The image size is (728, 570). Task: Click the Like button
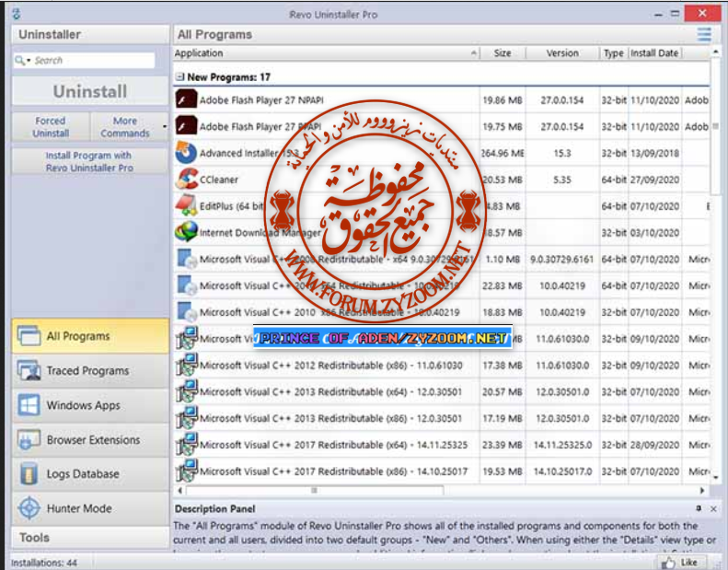point(682,563)
